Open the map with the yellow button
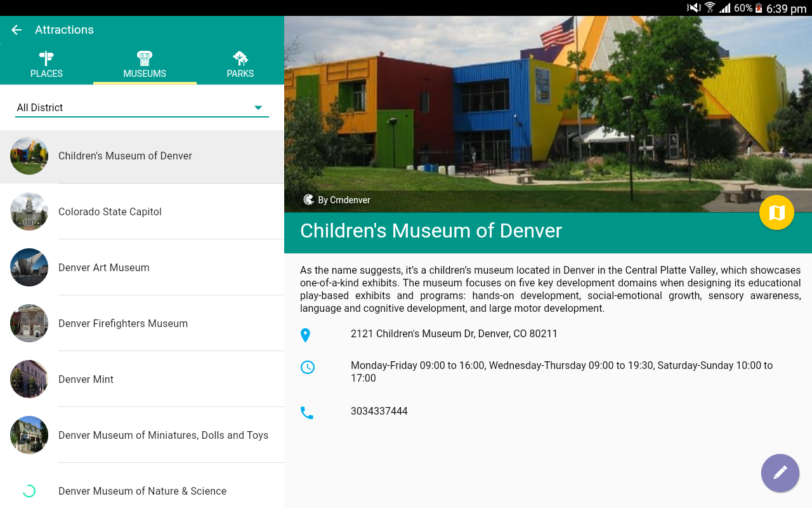The width and height of the screenshot is (812, 508). tap(776, 213)
